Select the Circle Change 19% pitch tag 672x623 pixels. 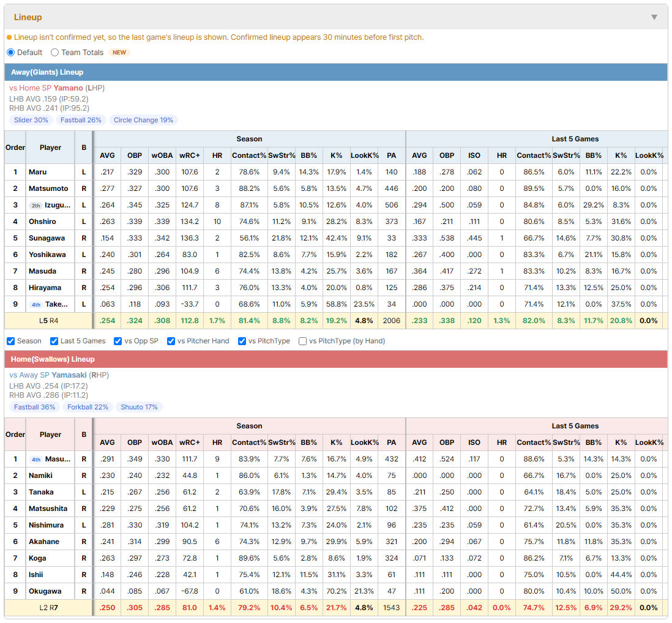144,120
